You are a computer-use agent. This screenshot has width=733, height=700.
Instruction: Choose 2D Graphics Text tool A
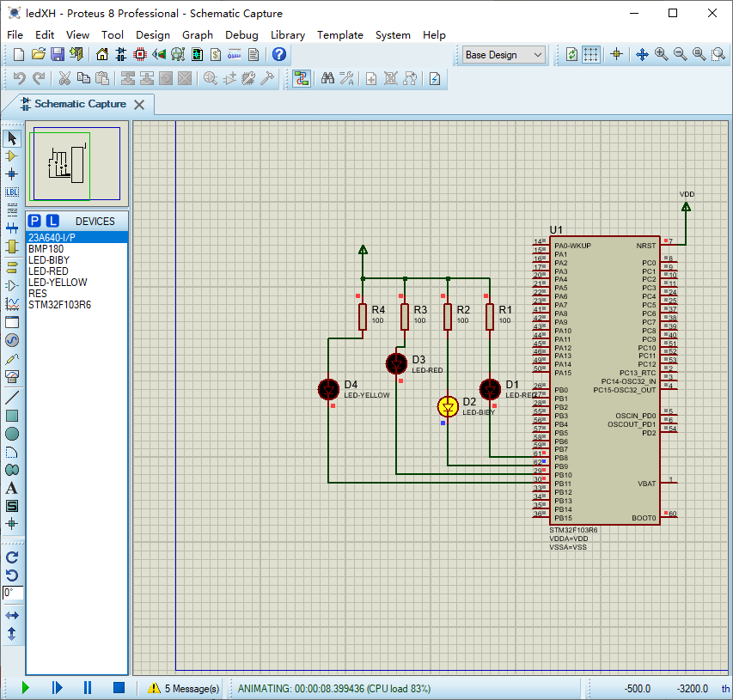[12, 489]
